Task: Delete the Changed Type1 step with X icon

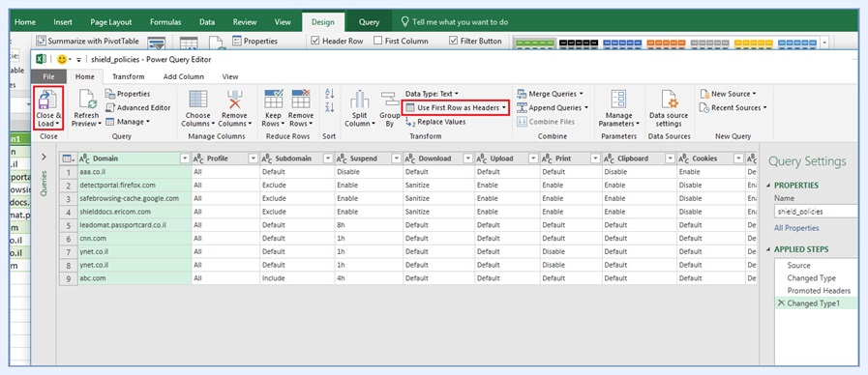Action: click(x=781, y=303)
